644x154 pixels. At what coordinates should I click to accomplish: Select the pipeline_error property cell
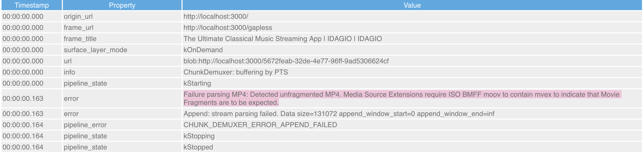pyautogui.click(x=85, y=125)
